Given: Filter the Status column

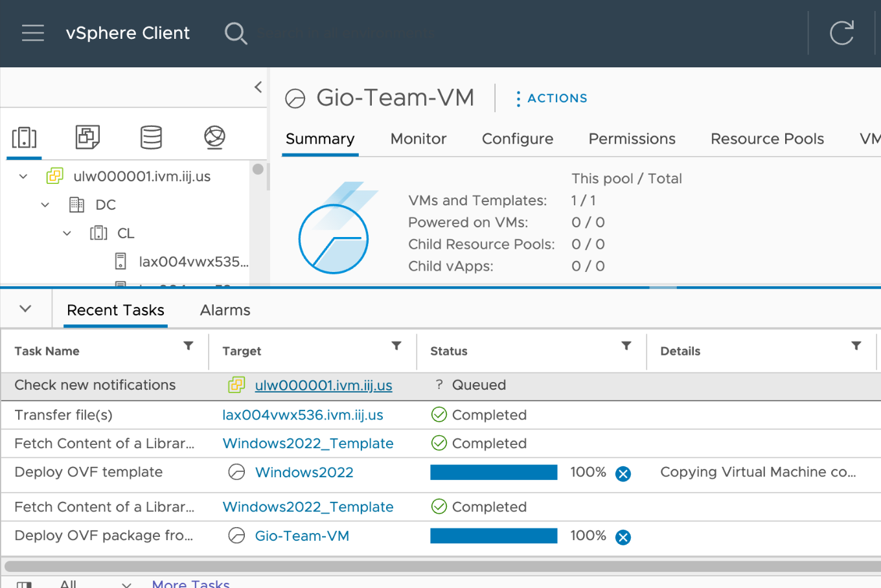Looking at the screenshot, I should pos(626,346).
